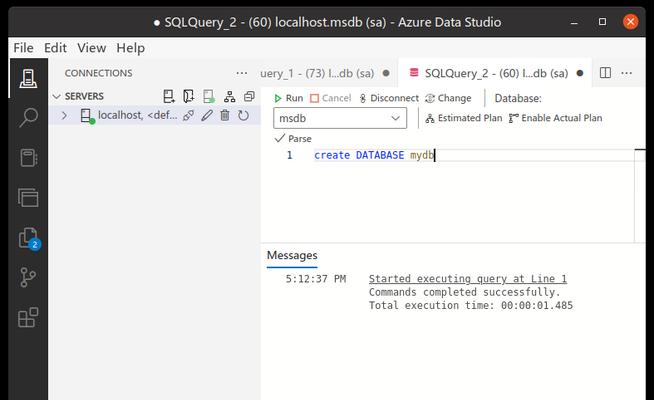Click line number 1 in editor gutter
654x400 pixels.
pyautogui.click(x=289, y=155)
